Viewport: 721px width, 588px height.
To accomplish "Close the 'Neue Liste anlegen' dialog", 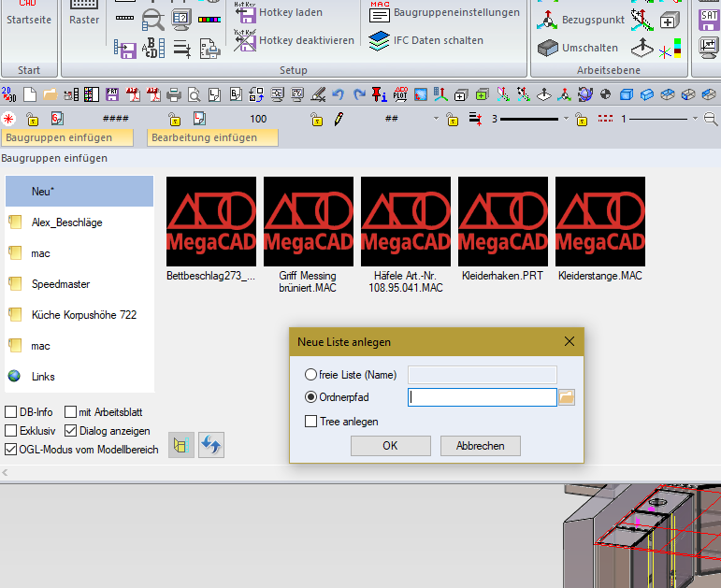I will 570,341.
